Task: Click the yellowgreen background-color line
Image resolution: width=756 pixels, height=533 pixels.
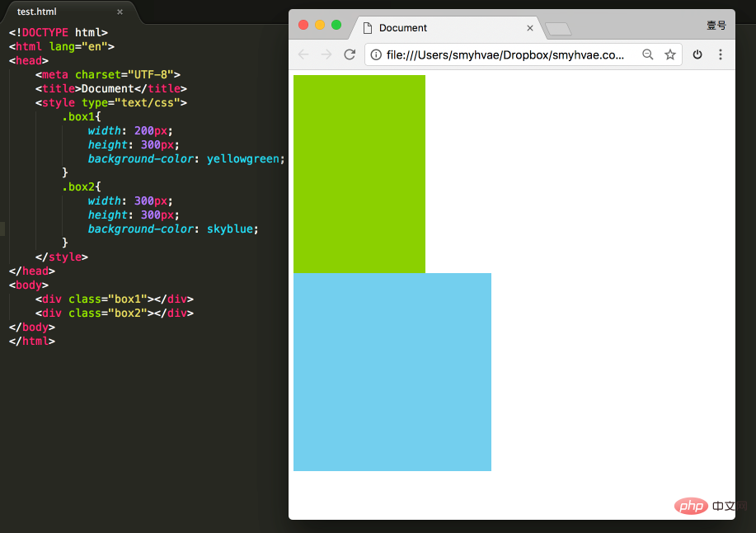Action: 186,158
